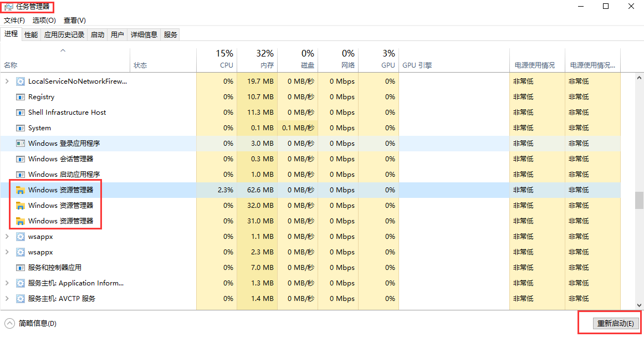Click the 2.3% CPU cell
Image resolution: width=644 pixels, height=337 pixels.
tap(217, 190)
